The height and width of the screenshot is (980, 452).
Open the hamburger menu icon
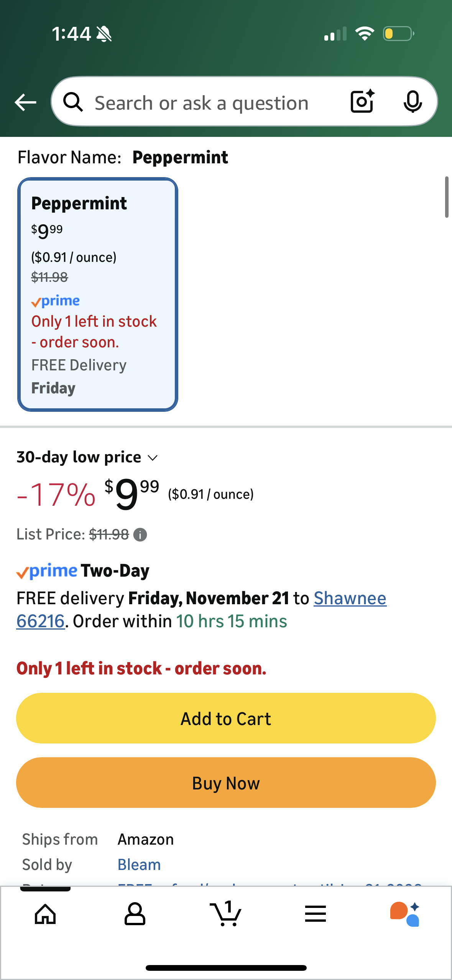[316, 914]
